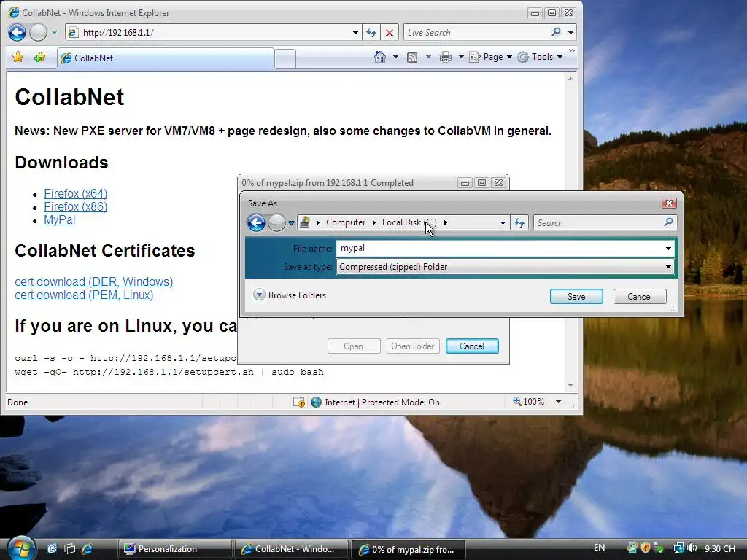Screen dimensions: 747x560
Task: Expand Save As address path dropdown
Action: [503, 223]
